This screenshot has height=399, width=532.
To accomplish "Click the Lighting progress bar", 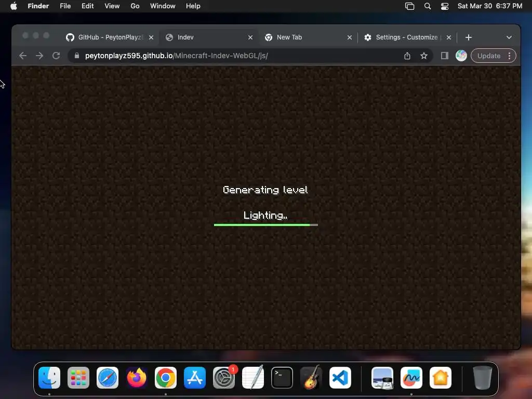I will (x=265, y=224).
